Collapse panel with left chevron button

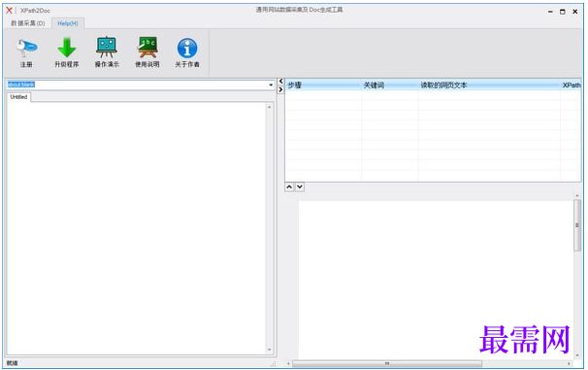click(x=280, y=81)
